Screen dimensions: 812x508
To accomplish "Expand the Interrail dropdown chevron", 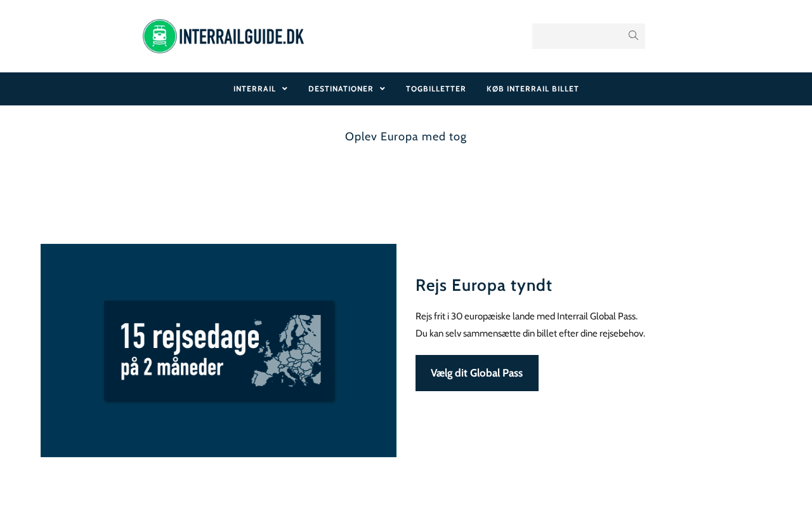I will (285, 89).
